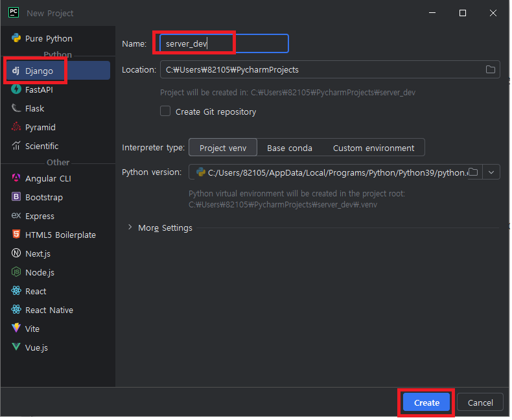Enable Create Git repository checkbox
512x420 pixels.
coord(165,111)
